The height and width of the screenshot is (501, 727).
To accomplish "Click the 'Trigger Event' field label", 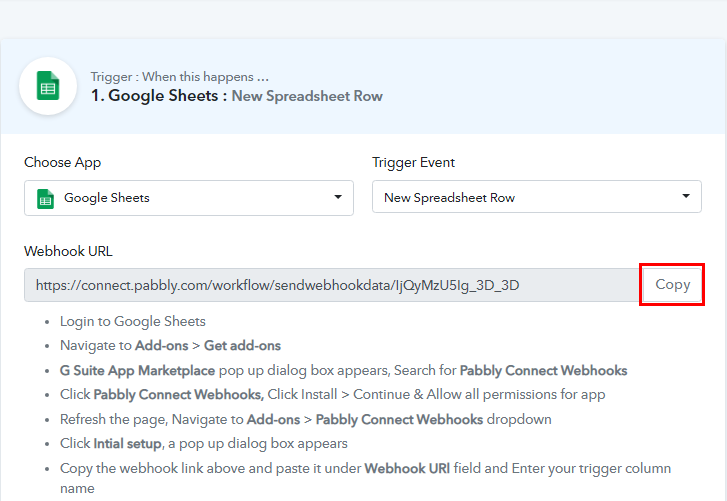I will pos(413,163).
